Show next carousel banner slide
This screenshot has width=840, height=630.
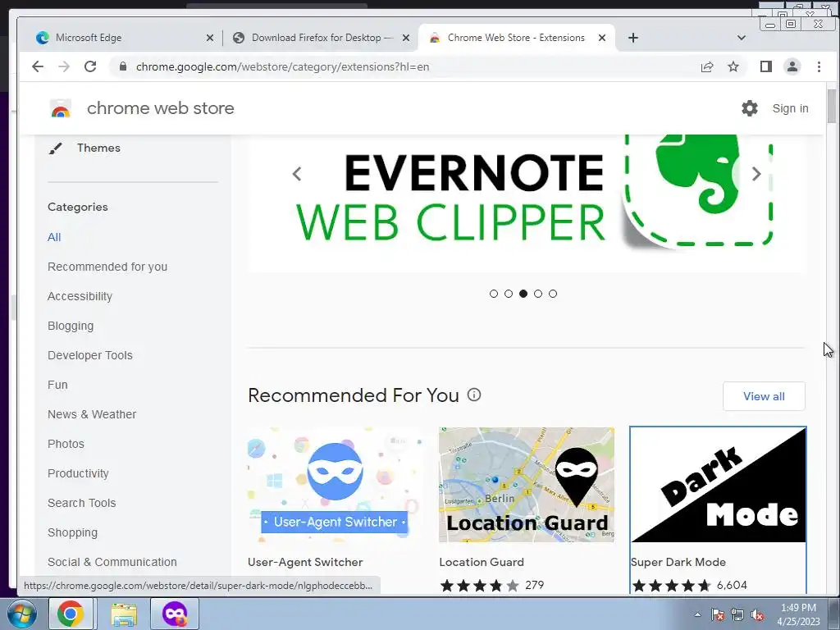click(x=756, y=174)
